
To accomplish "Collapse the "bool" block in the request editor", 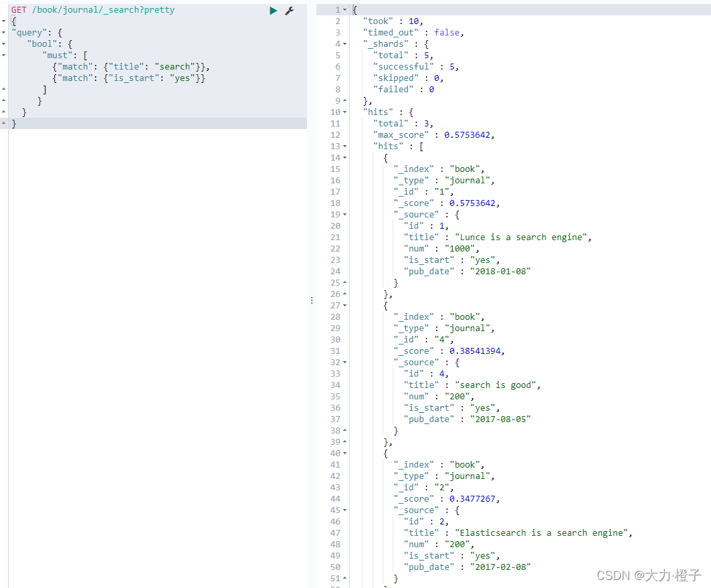I will click(3, 44).
